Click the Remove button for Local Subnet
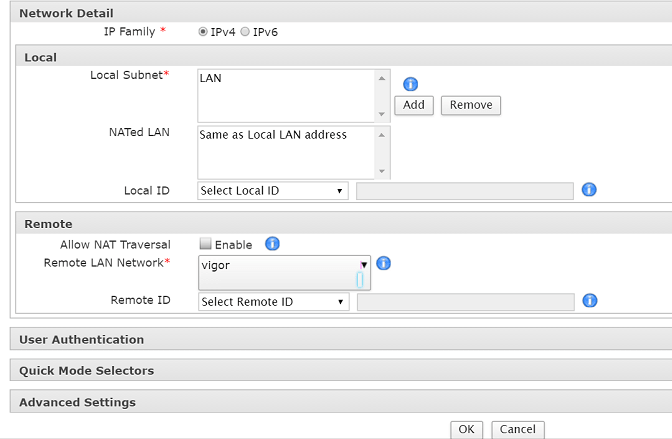Viewport: 672px width, 439px height. 471,105
